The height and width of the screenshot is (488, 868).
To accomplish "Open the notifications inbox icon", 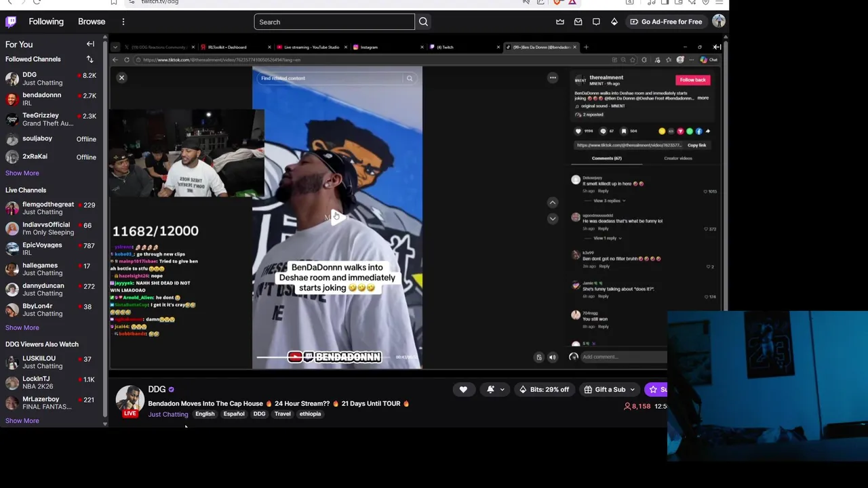I will (578, 22).
